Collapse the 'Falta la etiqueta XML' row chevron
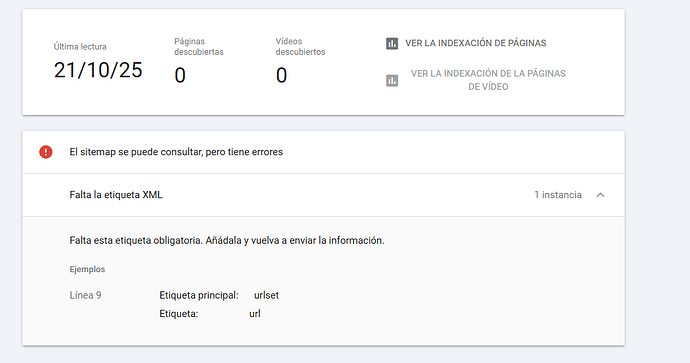 coord(600,195)
